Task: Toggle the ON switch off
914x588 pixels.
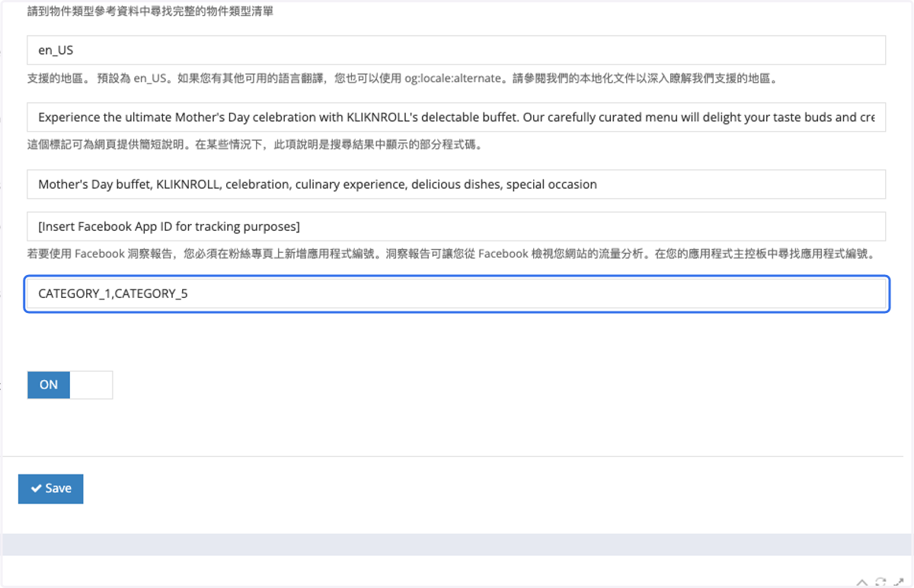Action: (x=70, y=385)
